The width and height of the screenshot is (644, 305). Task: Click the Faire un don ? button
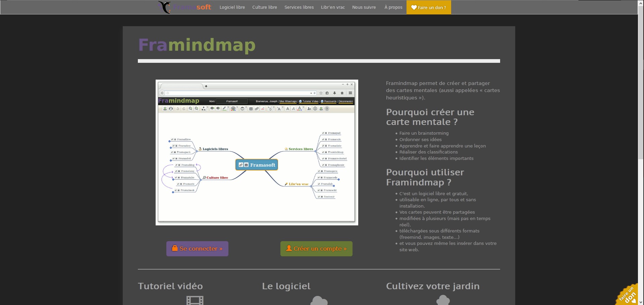(x=429, y=7)
